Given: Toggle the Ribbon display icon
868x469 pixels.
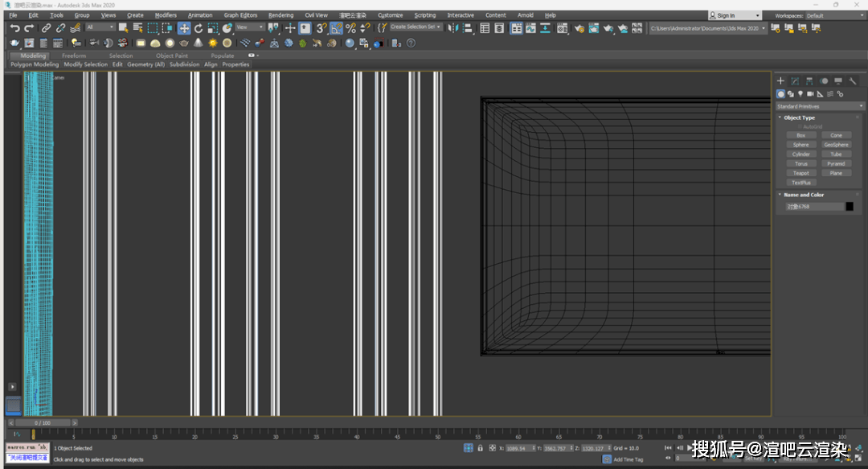Looking at the screenshot, I should [x=516, y=27].
